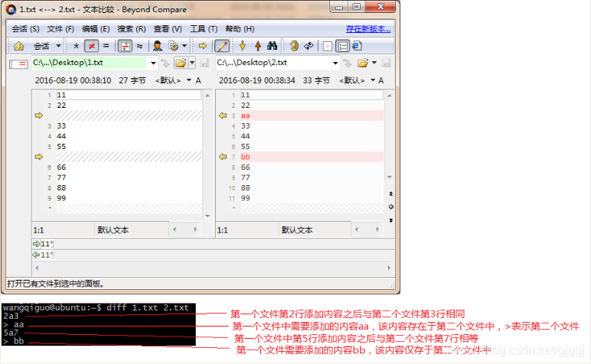
Task: Click line '33' in the left pane
Action: [129, 125]
